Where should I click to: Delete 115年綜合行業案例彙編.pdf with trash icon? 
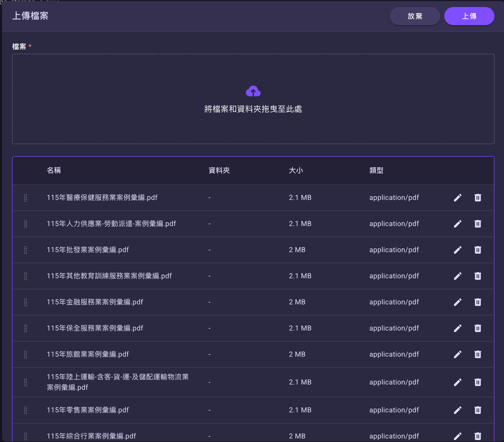(x=478, y=436)
